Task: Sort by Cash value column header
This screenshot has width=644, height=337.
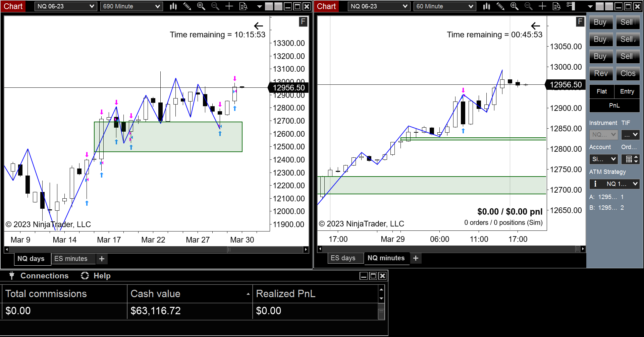Action: point(190,294)
